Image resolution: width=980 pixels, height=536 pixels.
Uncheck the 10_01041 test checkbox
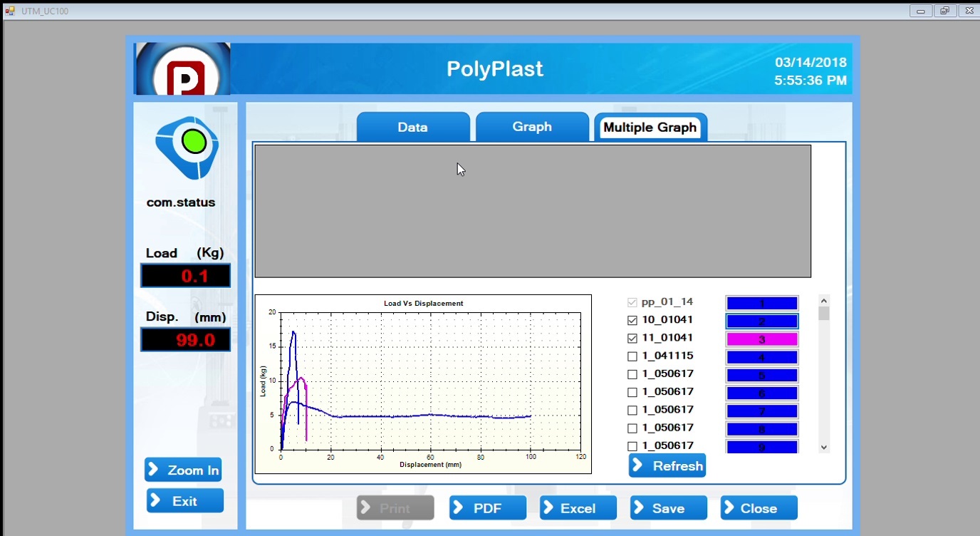pos(632,320)
